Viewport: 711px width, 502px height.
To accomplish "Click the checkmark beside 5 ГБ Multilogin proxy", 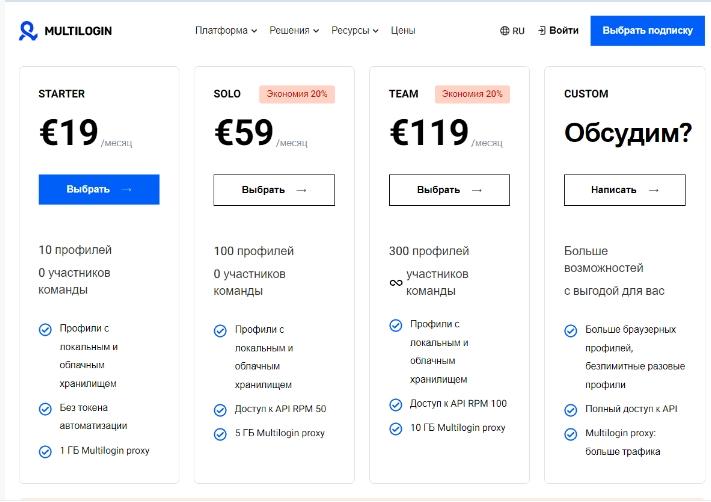I will pos(220,434).
